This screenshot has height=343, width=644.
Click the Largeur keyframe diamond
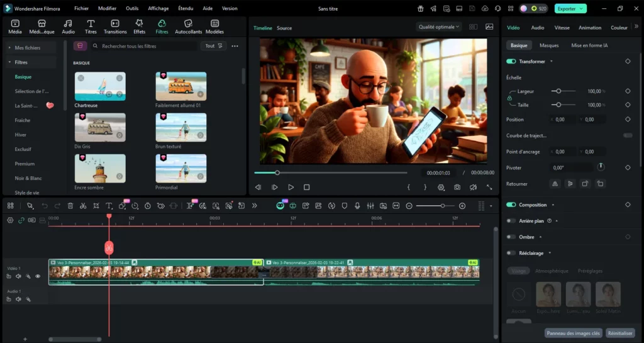pos(628,91)
